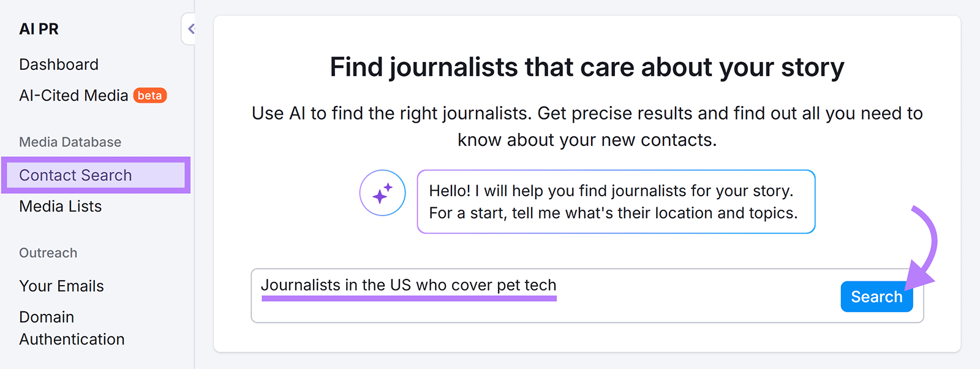Screen dimensions: 980x369
Task: Click the AI PR heading
Action: (39, 28)
